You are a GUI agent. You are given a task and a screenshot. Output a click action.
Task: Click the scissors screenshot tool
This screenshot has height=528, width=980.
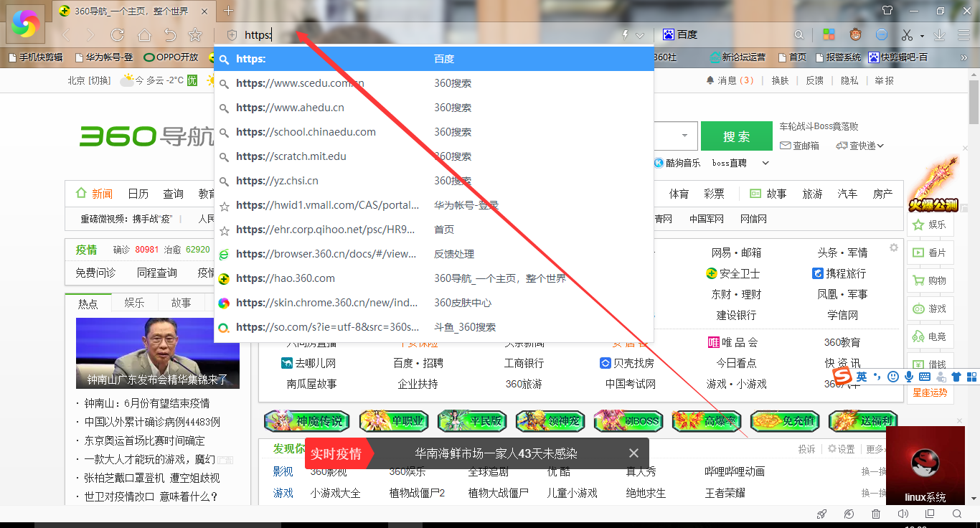point(907,34)
